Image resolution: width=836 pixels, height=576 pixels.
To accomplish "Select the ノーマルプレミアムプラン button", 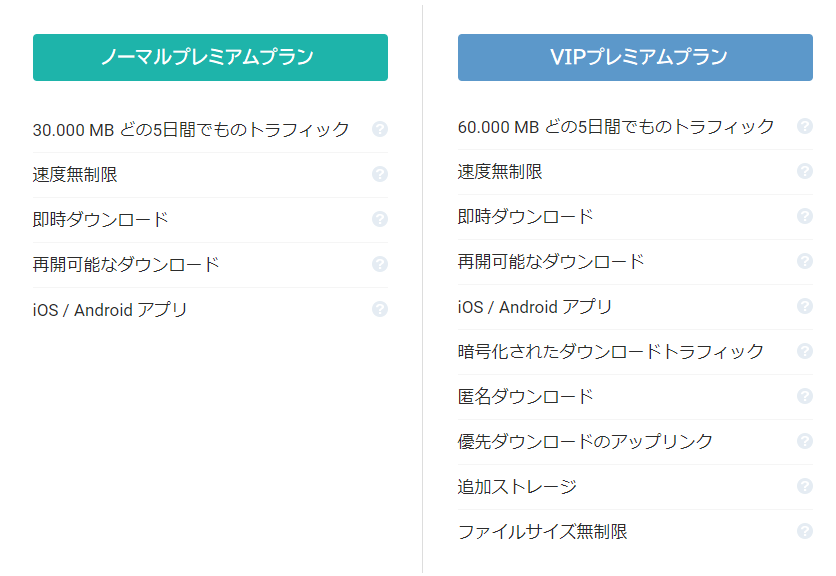I will tap(210, 58).
